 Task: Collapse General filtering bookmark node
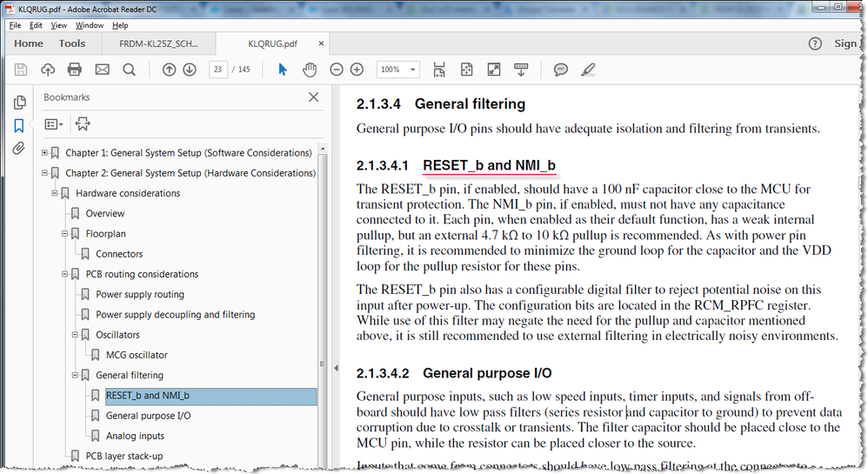pyautogui.click(x=75, y=375)
